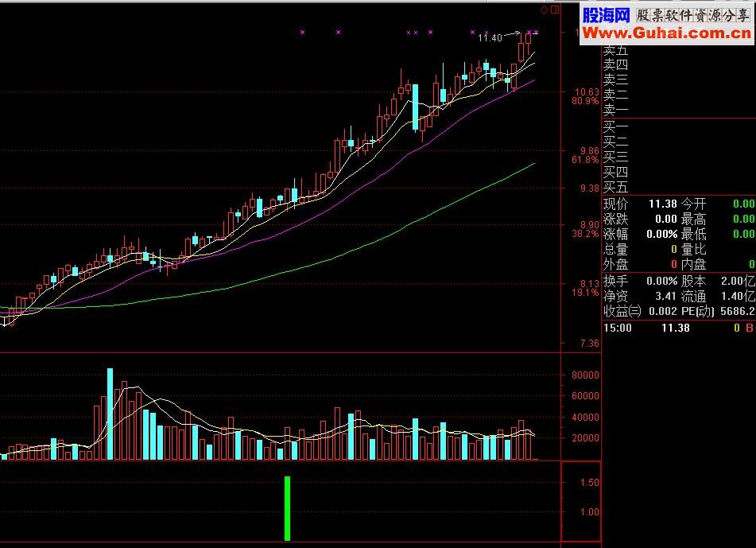Select the 卖四 sell order row
This screenshot has height=548, width=756.
pos(679,64)
